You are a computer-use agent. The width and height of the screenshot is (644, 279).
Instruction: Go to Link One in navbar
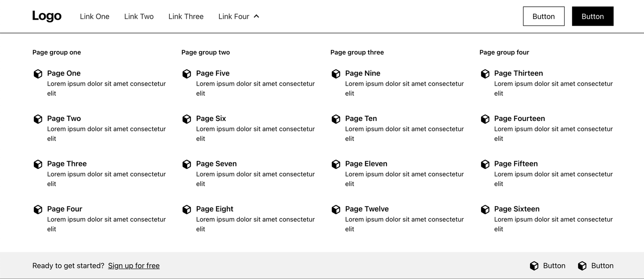pos(95,16)
